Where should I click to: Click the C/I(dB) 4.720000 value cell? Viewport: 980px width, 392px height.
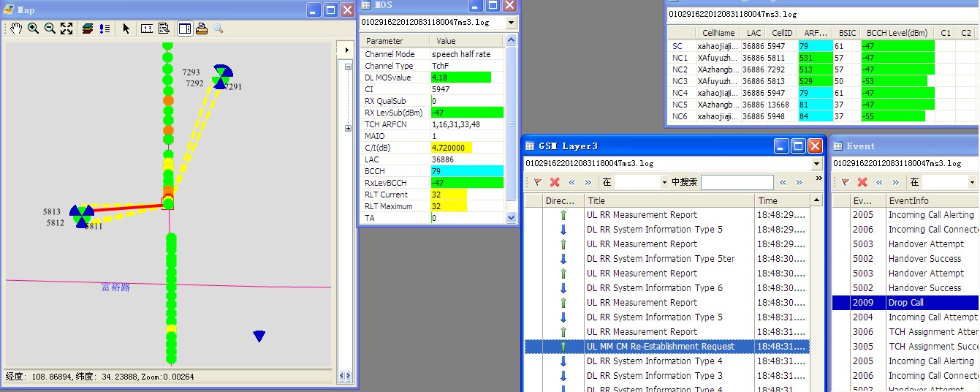tap(451, 148)
